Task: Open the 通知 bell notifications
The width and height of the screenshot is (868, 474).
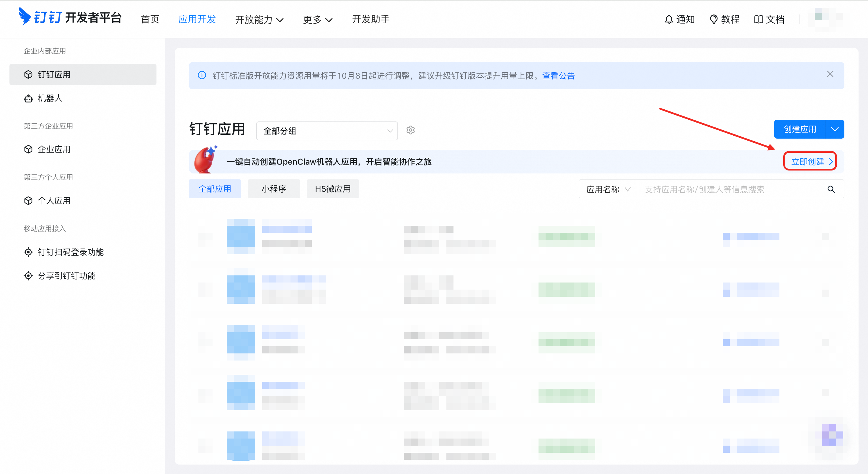Action: pyautogui.click(x=679, y=19)
